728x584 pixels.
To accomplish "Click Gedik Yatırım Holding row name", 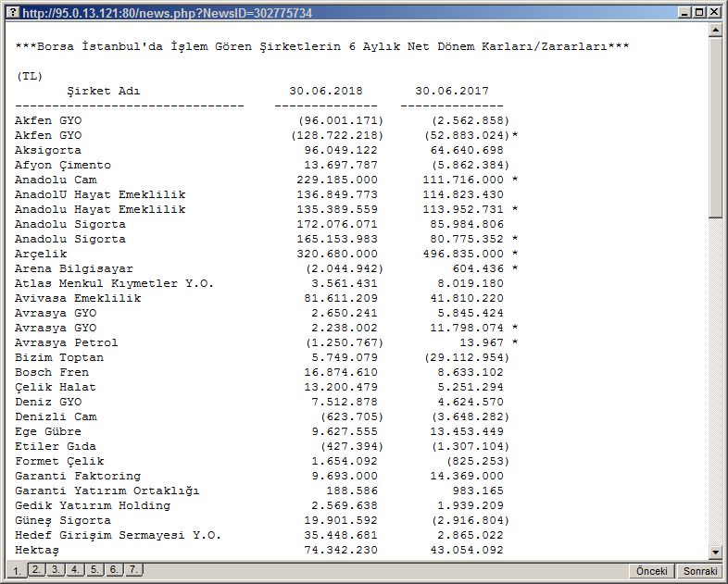I will coord(93,505).
